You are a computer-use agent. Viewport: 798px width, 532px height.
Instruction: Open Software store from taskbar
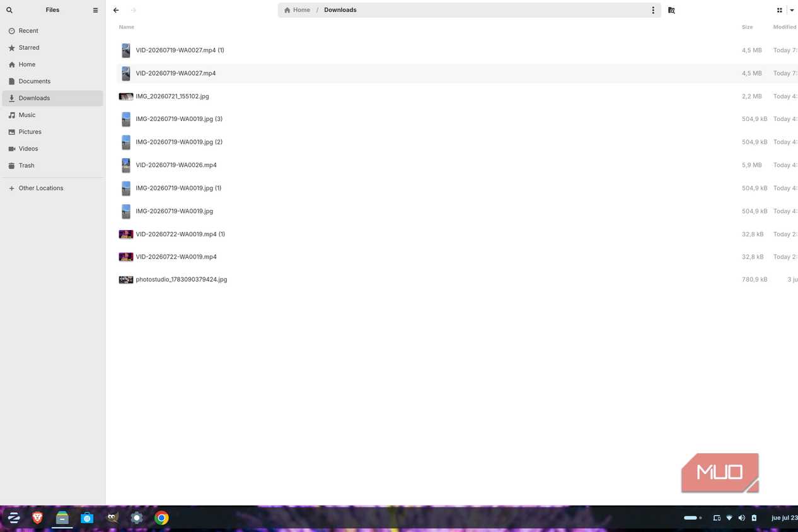coord(87,518)
